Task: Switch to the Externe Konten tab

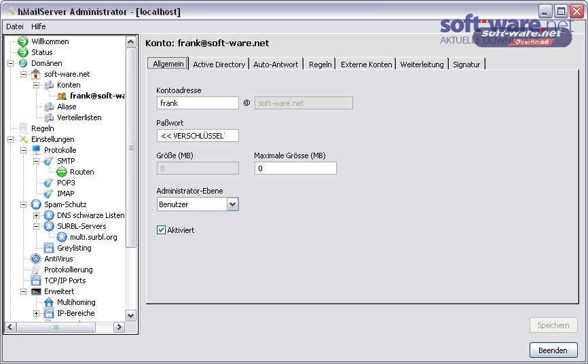Action: (x=366, y=65)
